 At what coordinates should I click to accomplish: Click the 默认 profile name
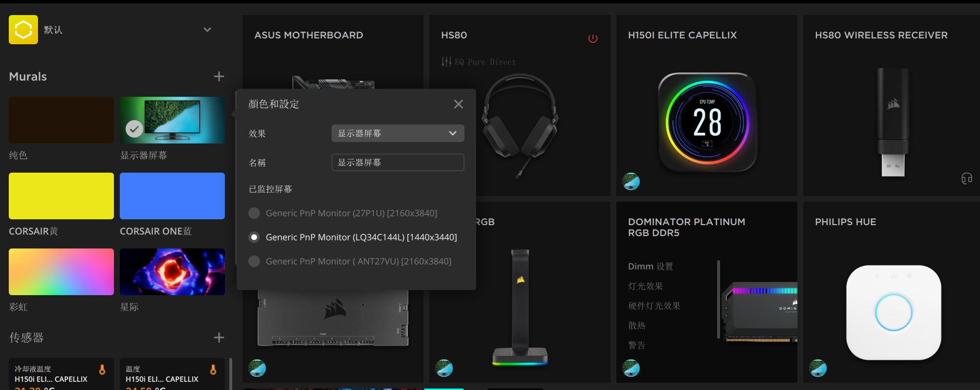pyautogui.click(x=53, y=30)
